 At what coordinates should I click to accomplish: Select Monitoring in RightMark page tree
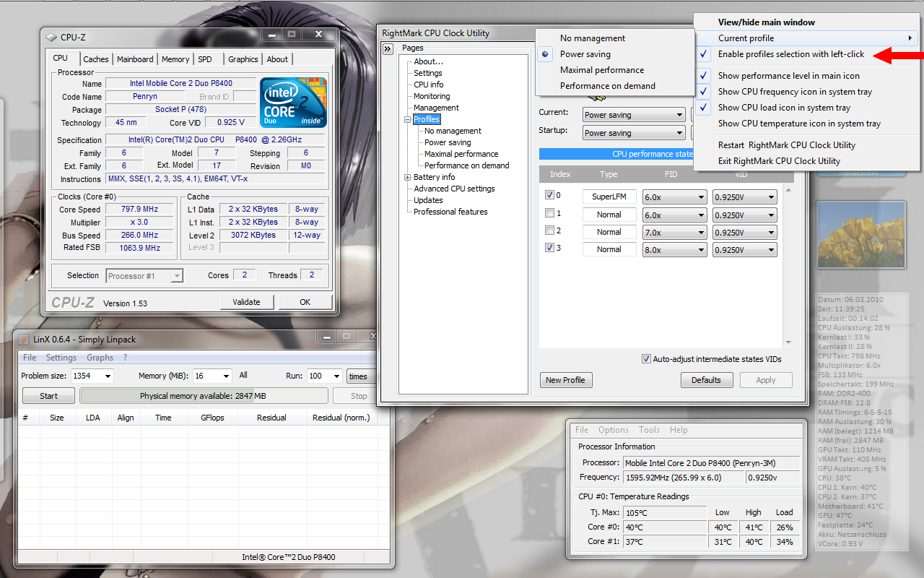[432, 96]
